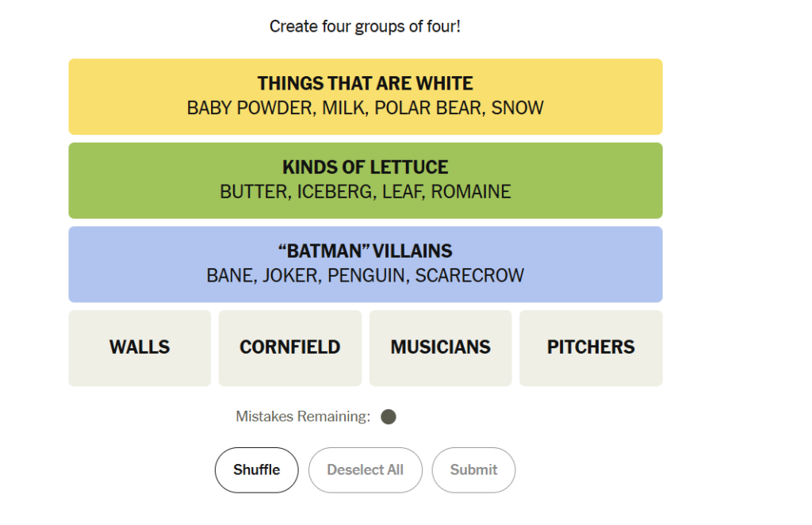Select the WALLS tile

click(x=140, y=348)
